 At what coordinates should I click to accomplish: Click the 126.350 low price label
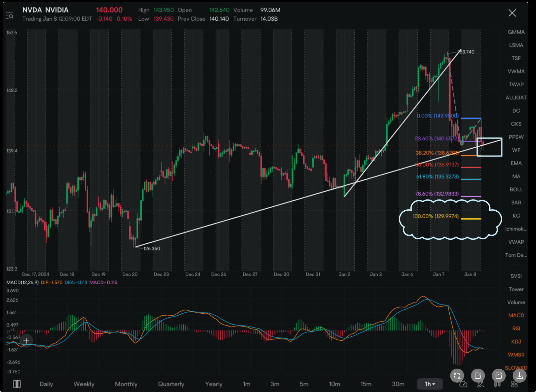click(152, 249)
